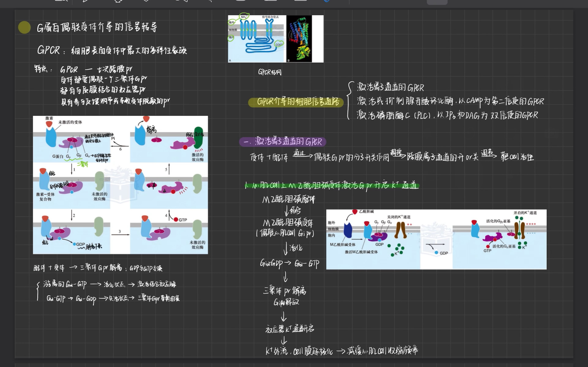Select the G protein activation cycle diagram
Image resolution: width=588 pixels, height=367 pixels.
[120, 184]
